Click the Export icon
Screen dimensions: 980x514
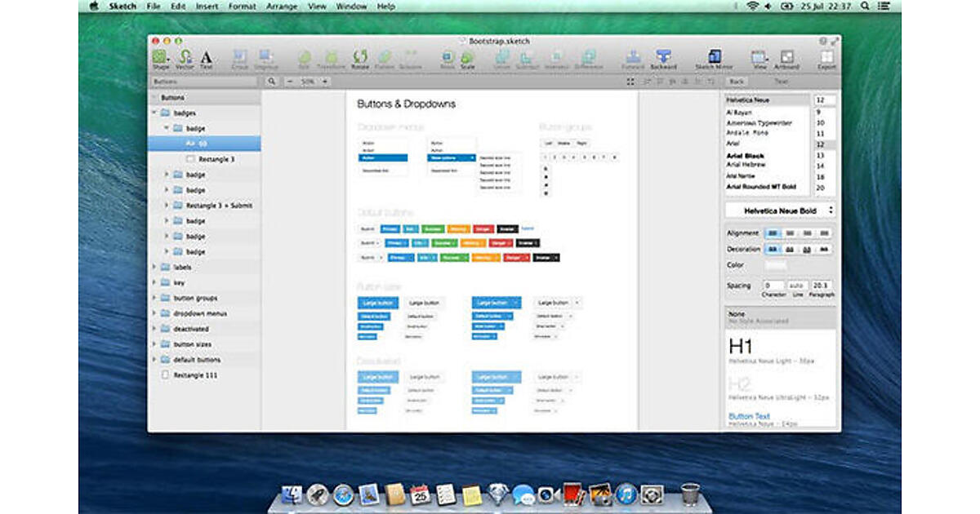(826, 57)
